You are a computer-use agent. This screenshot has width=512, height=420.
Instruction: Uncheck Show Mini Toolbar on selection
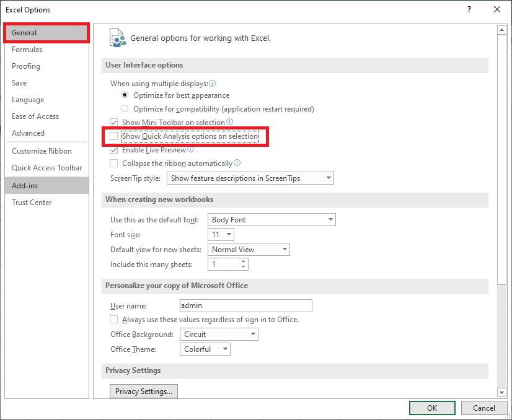pos(113,123)
